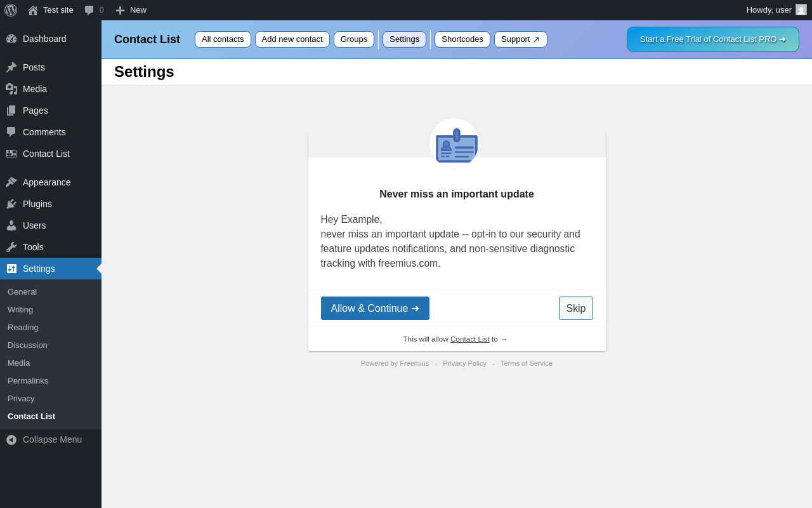Click 'Never miss an important update' heading

457,194
